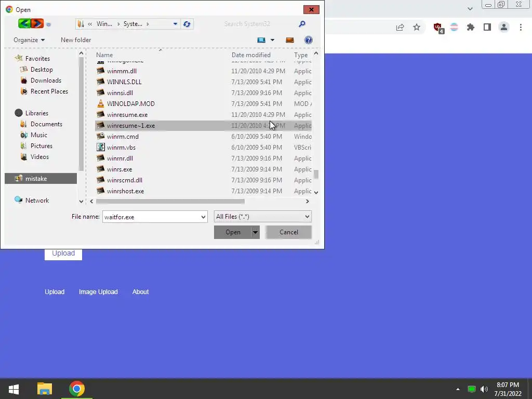532x399 pixels.
Task: Click the search magnifier icon
Action: click(302, 23)
